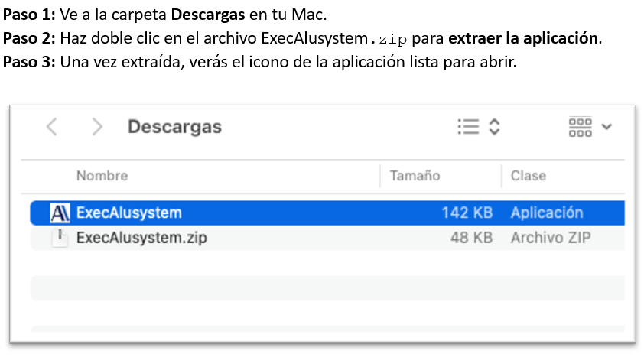Click the grid grouping icon
644x357 pixels.
(x=581, y=127)
